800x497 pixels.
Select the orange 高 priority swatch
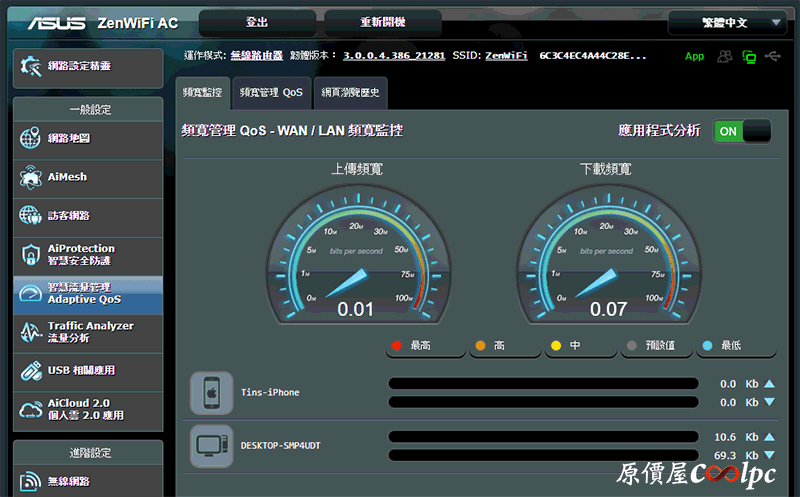pos(480,346)
